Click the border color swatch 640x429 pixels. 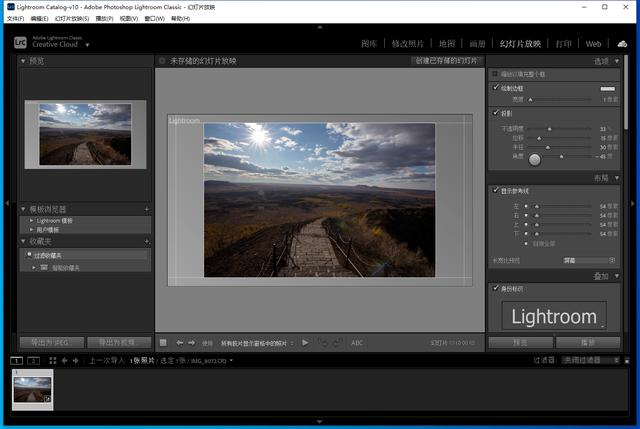pos(607,89)
